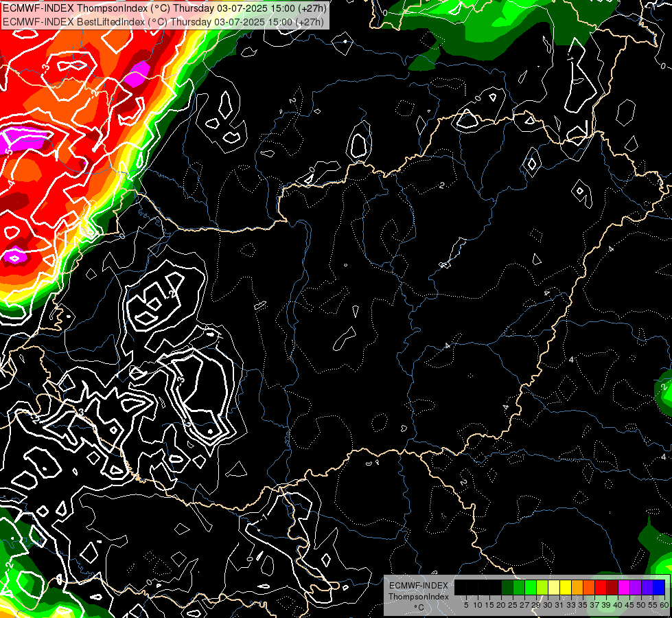
Task: Click the legend scale value 20
Action: [501, 605]
